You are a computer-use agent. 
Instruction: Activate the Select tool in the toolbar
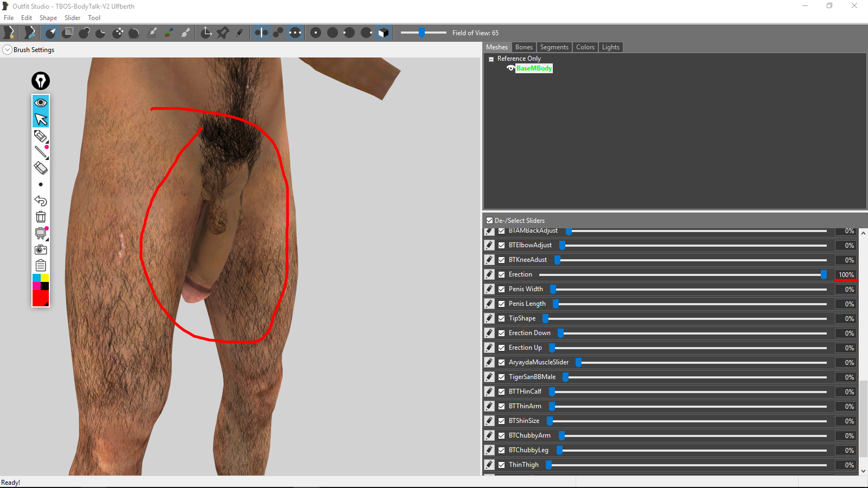(x=51, y=33)
